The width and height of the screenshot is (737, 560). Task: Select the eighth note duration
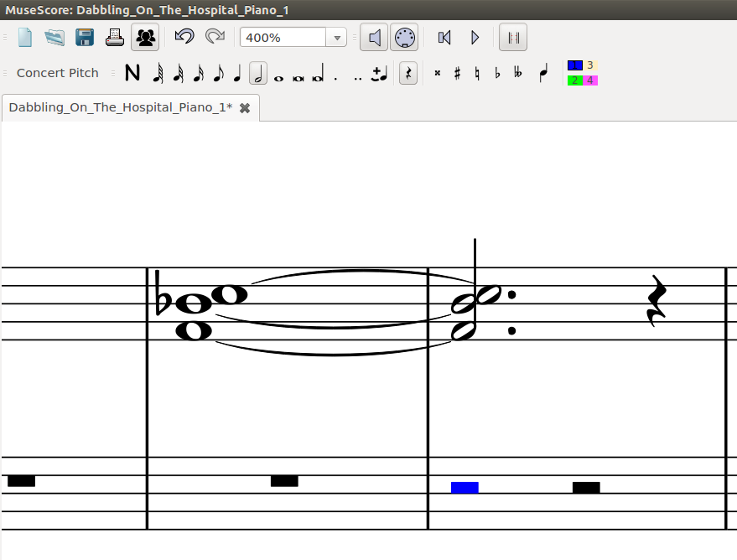(x=217, y=73)
